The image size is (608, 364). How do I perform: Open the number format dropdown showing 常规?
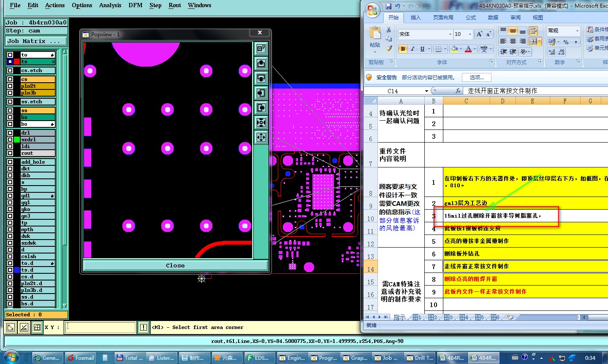[x=577, y=31]
